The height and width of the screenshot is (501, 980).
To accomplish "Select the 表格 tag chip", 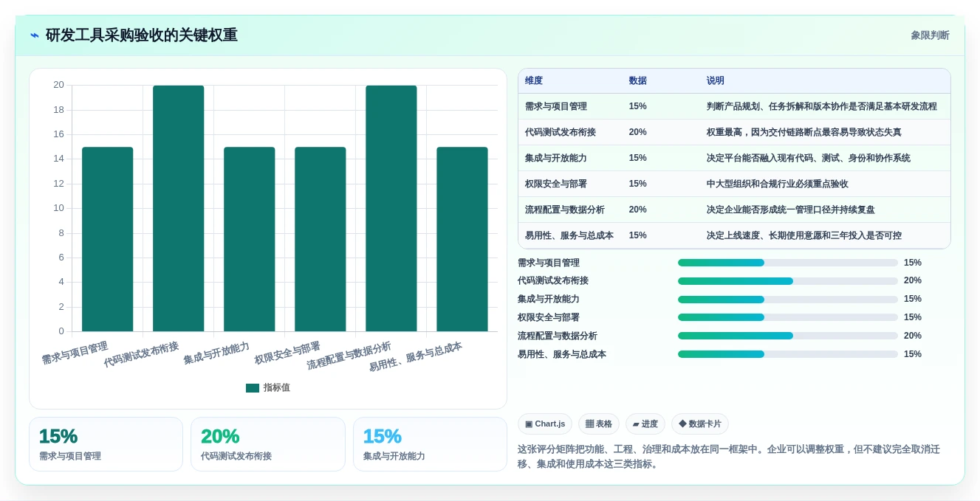I will 598,424.
